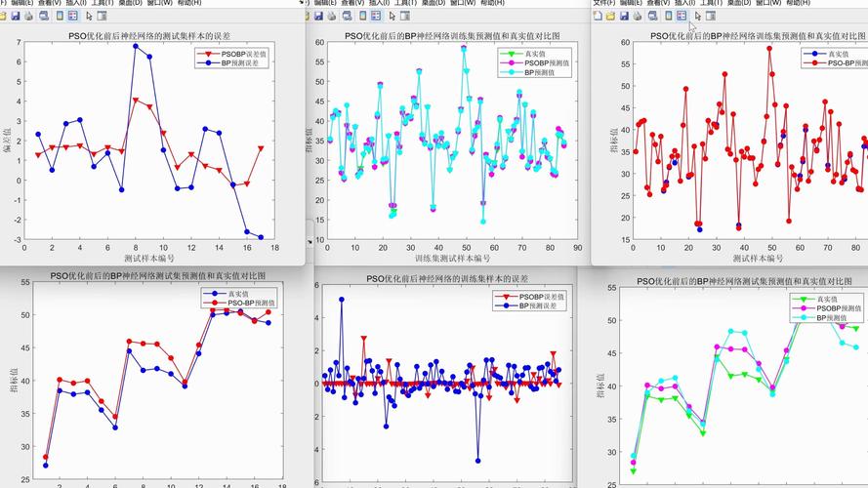Click y-axis label 偏差值 in top-left plot
Image resolution: width=868 pixels, height=488 pixels.
7,140
